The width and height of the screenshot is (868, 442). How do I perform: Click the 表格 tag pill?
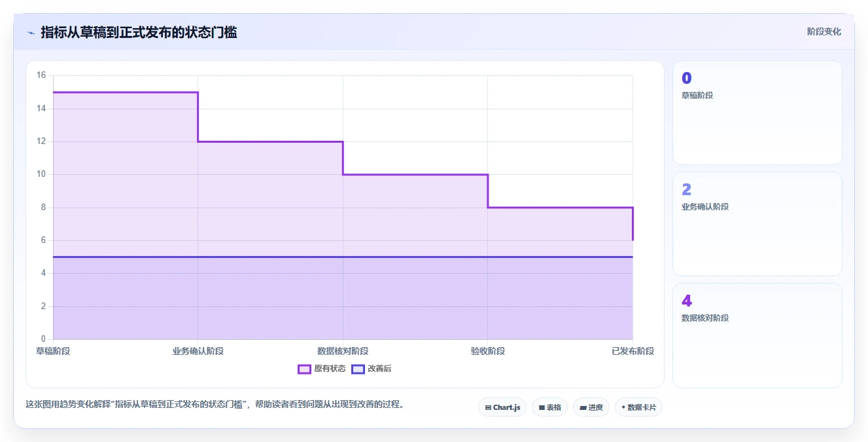tap(549, 407)
